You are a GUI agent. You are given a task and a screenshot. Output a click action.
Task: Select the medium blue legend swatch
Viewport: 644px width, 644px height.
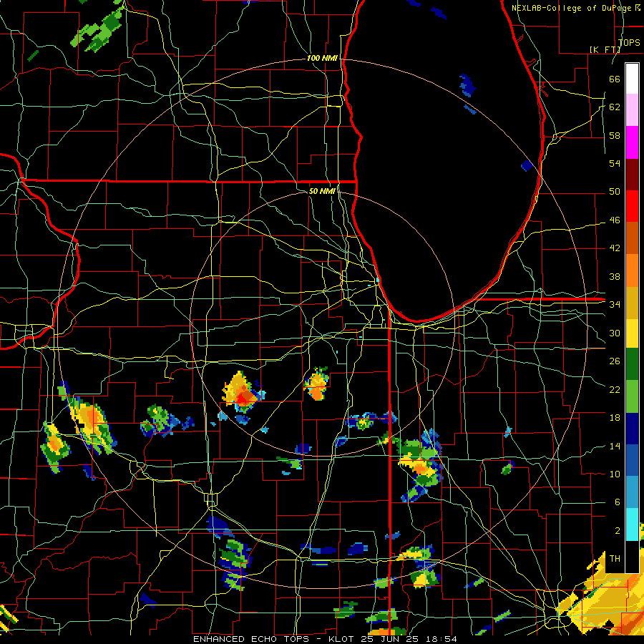[632, 460]
